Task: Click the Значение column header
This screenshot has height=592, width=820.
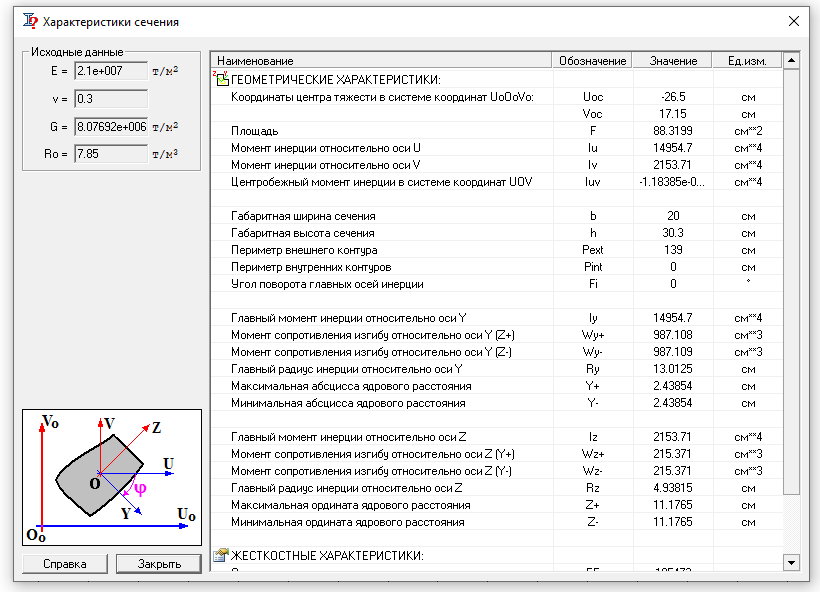Action: [x=673, y=61]
